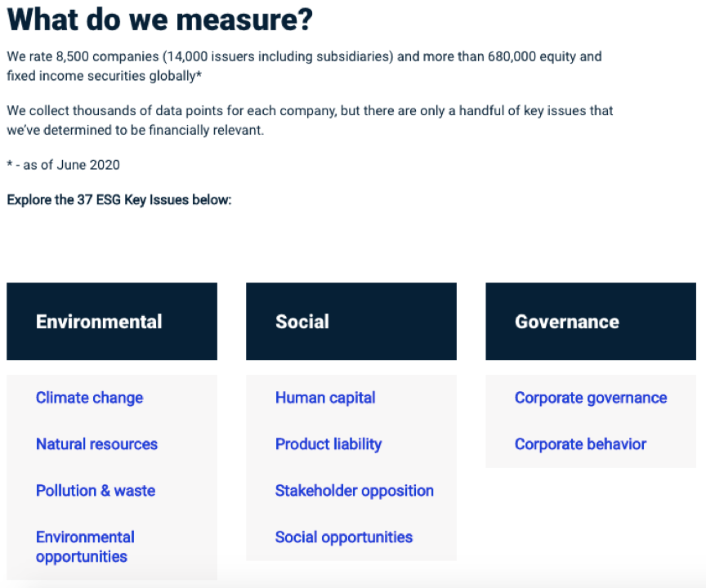This screenshot has width=706, height=588.
Task: Click "Explore the 37 ESG Key Issues" text
Action: 119,199
